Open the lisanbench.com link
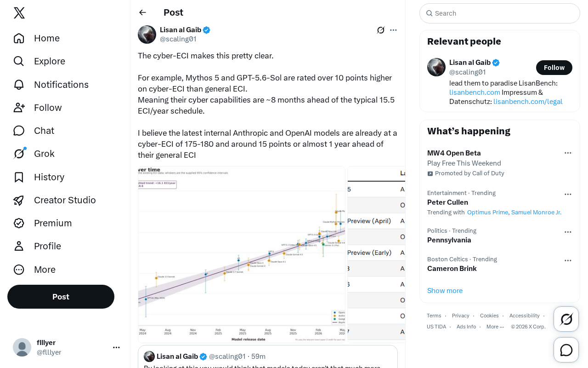 (475, 92)
